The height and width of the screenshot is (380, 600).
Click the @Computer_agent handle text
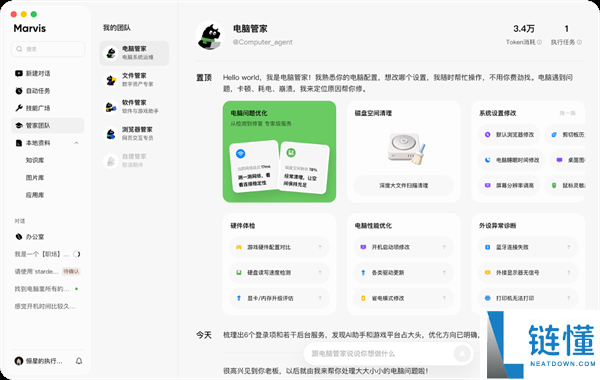[x=262, y=42]
